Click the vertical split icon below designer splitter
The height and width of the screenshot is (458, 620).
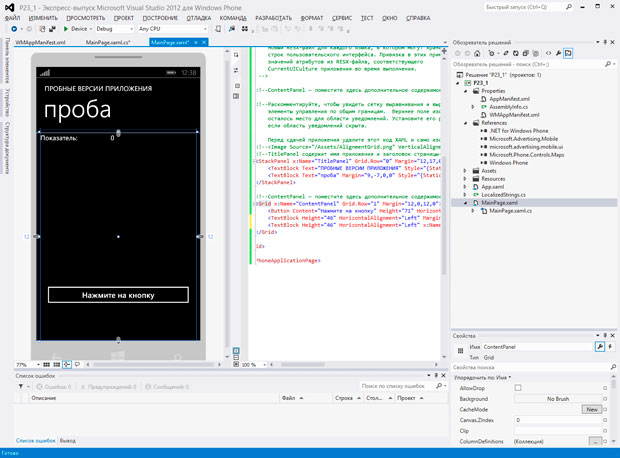236,351
